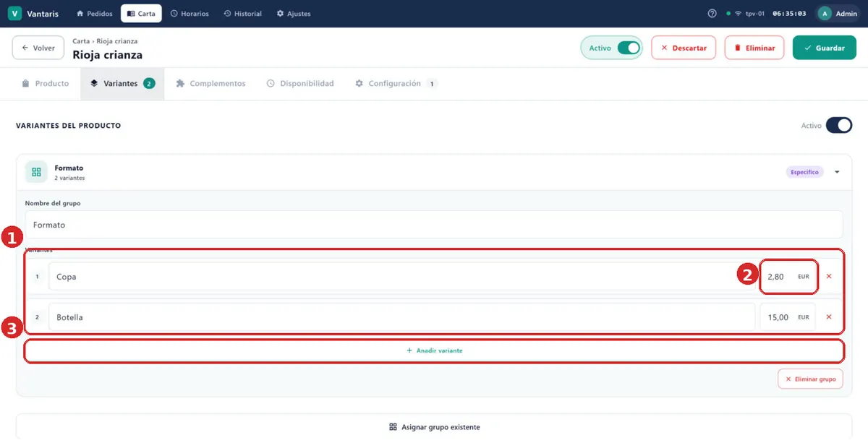Save changes with Guardar

pyautogui.click(x=825, y=48)
